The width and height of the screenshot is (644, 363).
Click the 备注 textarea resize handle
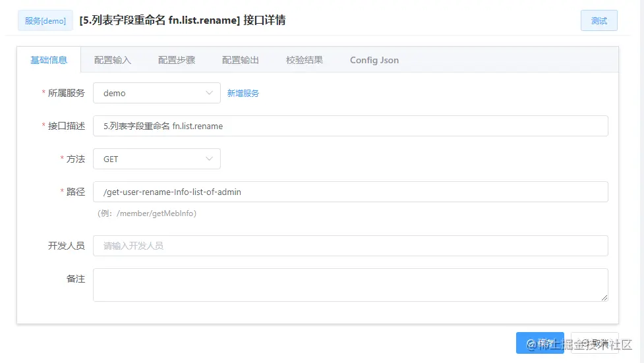coord(604,297)
